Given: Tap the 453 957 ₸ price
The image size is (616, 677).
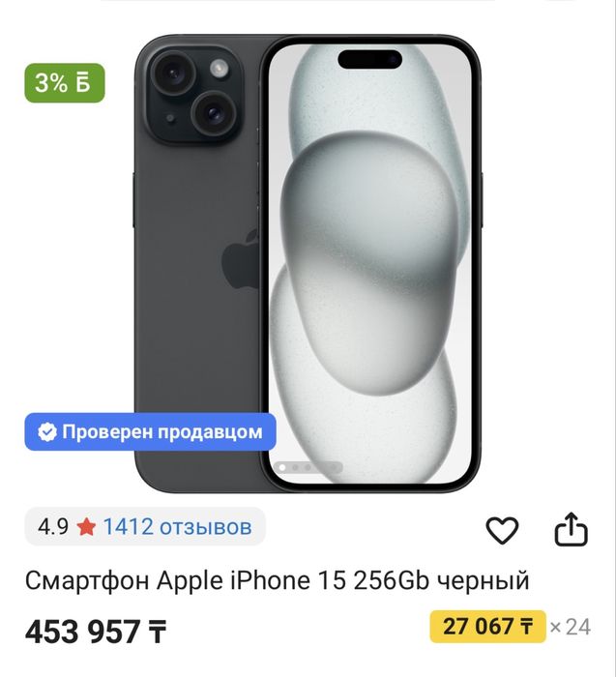Looking at the screenshot, I should 96,632.
